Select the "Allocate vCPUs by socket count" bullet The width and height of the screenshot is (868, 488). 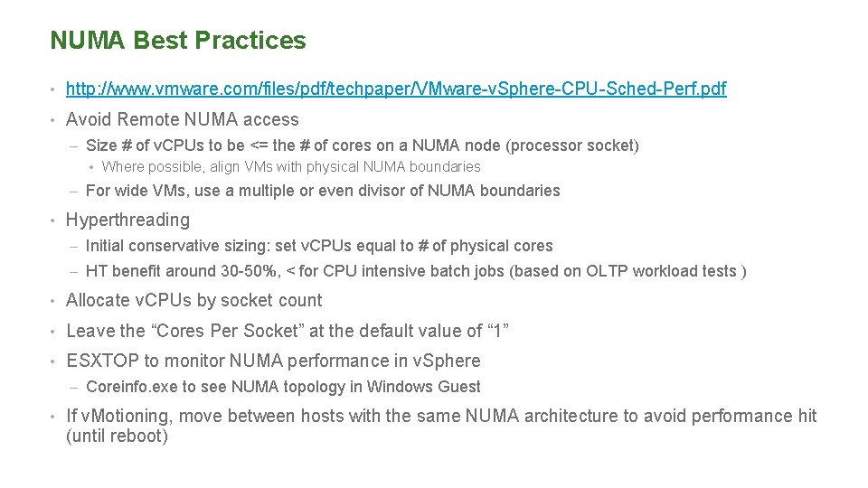click(x=193, y=300)
